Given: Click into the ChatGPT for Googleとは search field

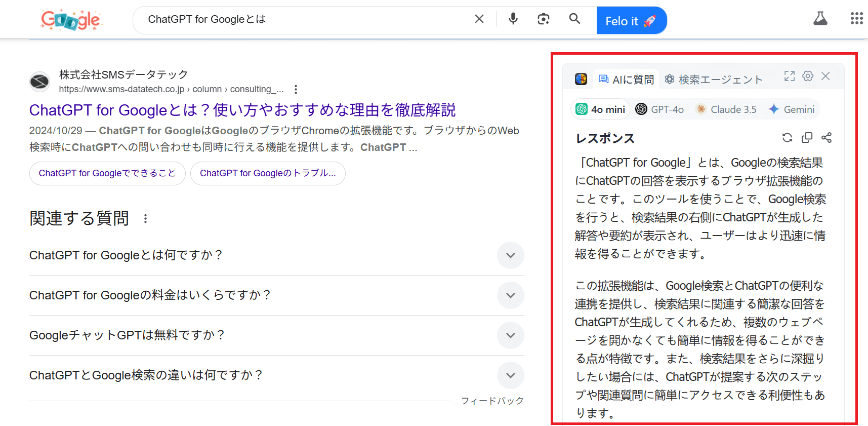Looking at the screenshot, I should [304, 19].
